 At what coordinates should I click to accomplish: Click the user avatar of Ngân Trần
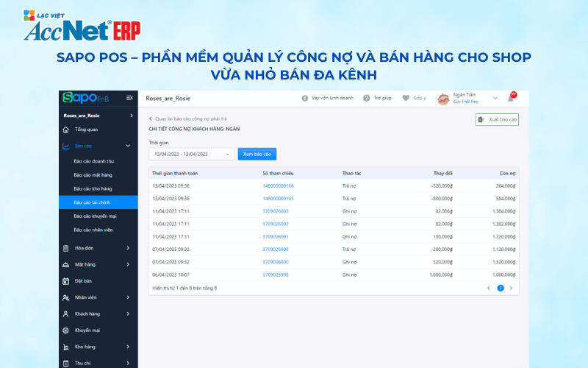pyautogui.click(x=443, y=99)
